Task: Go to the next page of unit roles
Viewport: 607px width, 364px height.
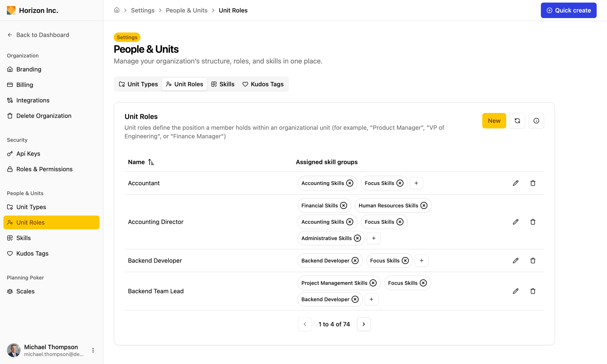Action: click(363, 324)
